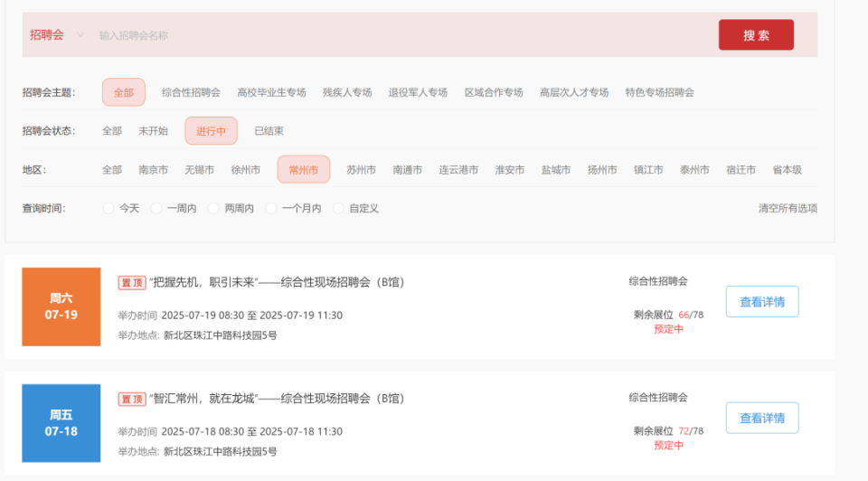868x481 pixels.
Task: Click the orange 周六 07-19 date tile
Action: [x=61, y=307]
